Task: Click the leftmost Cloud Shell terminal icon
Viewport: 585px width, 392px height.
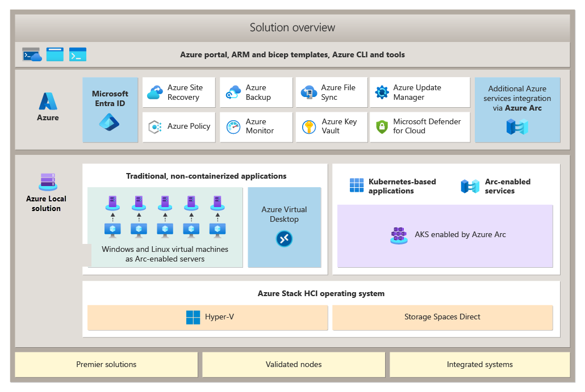Action: [x=32, y=54]
